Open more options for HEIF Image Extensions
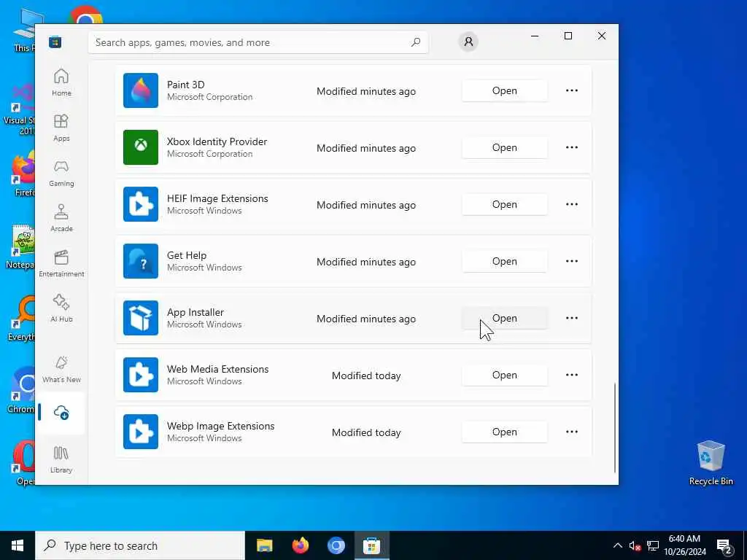This screenshot has height=560, width=747. pos(572,204)
